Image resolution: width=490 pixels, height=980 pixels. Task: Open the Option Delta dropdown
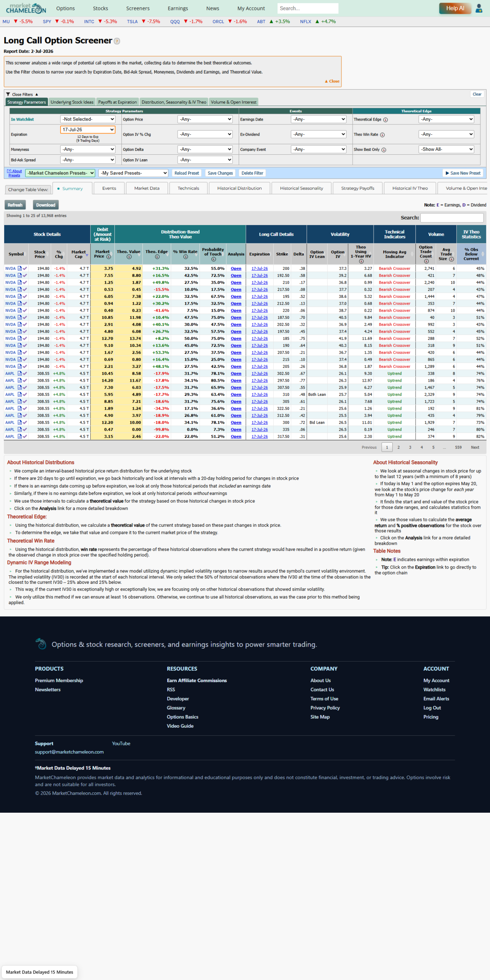click(x=205, y=149)
